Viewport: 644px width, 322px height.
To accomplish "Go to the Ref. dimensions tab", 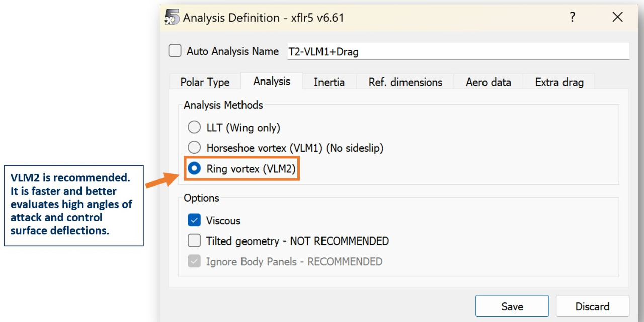I will (405, 82).
